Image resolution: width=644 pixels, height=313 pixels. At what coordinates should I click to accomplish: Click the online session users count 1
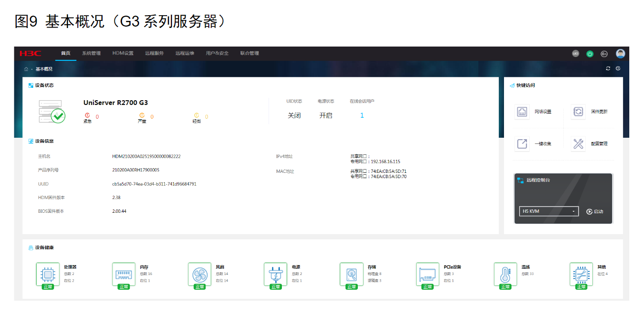tap(362, 115)
